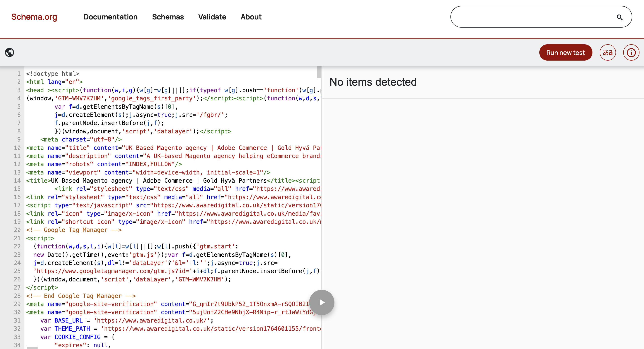This screenshot has height=349, width=644.
Task: Open the language selector icon
Action: point(608,52)
